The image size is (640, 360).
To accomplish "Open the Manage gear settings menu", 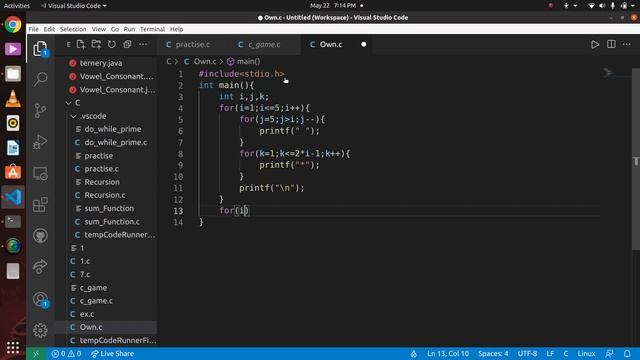I will [x=40, y=330].
